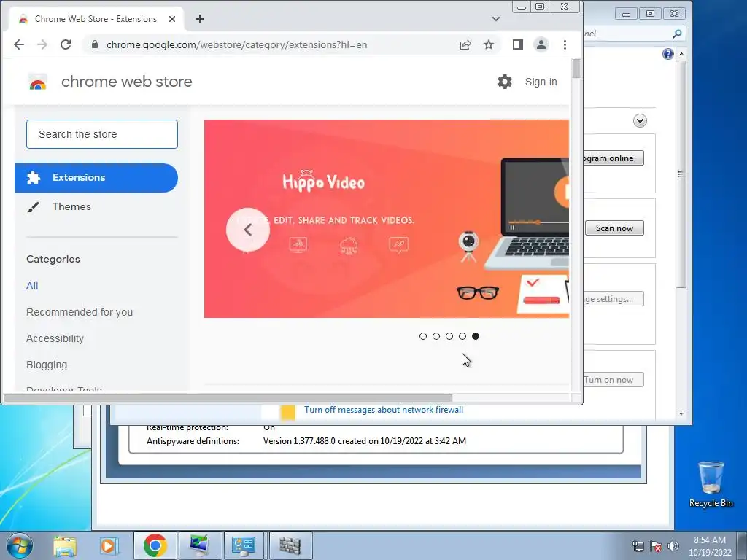This screenshot has height=560, width=747.
Task: Open Chrome side panel icon
Action: pyautogui.click(x=518, y=44)
